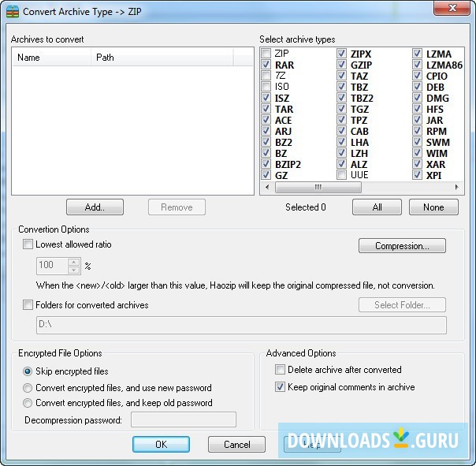Uncheck the RPM archive type
This screenshot has width=476, height=466.
(417, 131)
